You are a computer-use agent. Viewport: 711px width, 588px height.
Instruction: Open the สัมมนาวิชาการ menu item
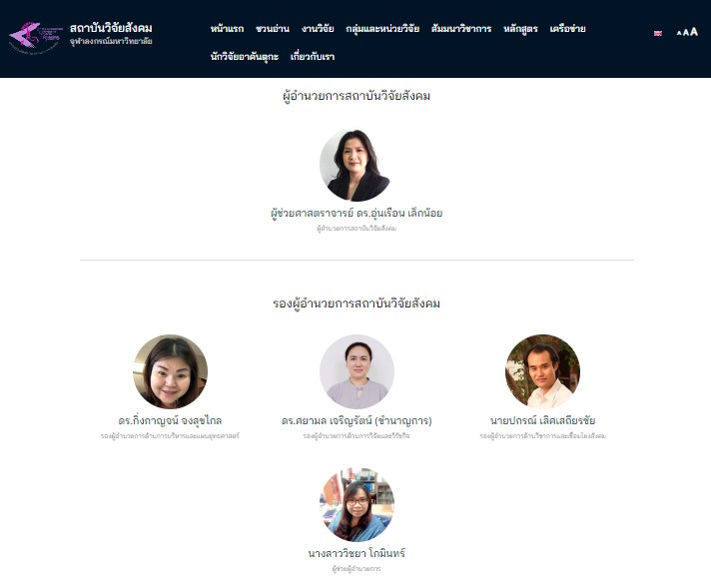[x=461, y=29]
